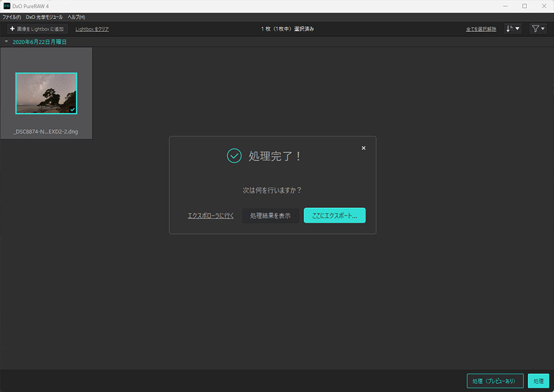Image resolution: width=554 pixels, height=392 pixels.
Task: Click the 1 枚 (1枚中) 選択済み status text
Action: click(287, 29)
